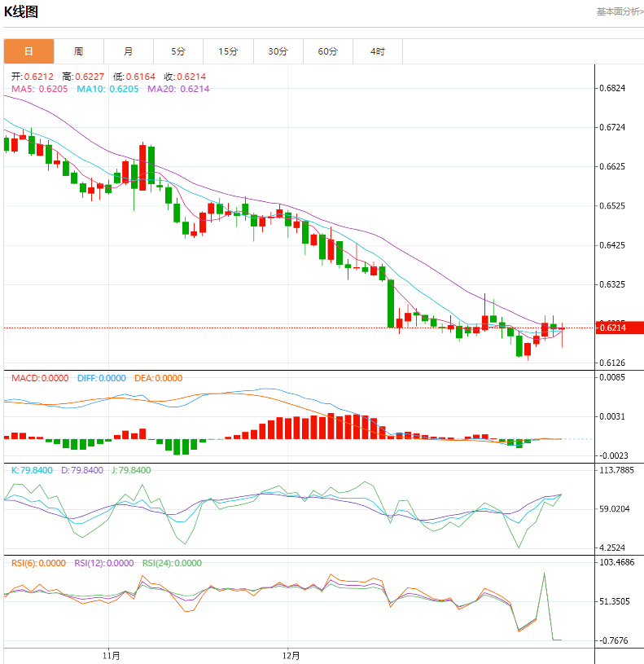The height and width of the screenshot is (664, 644).
Task: Click the 11月 date axis marker
Action: [111, 656]
